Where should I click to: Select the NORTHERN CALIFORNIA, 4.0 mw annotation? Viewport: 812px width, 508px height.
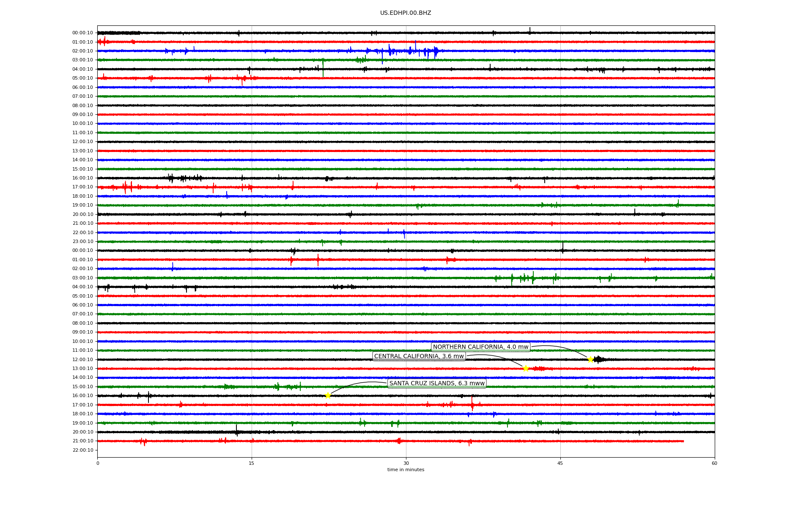(481, 347)
